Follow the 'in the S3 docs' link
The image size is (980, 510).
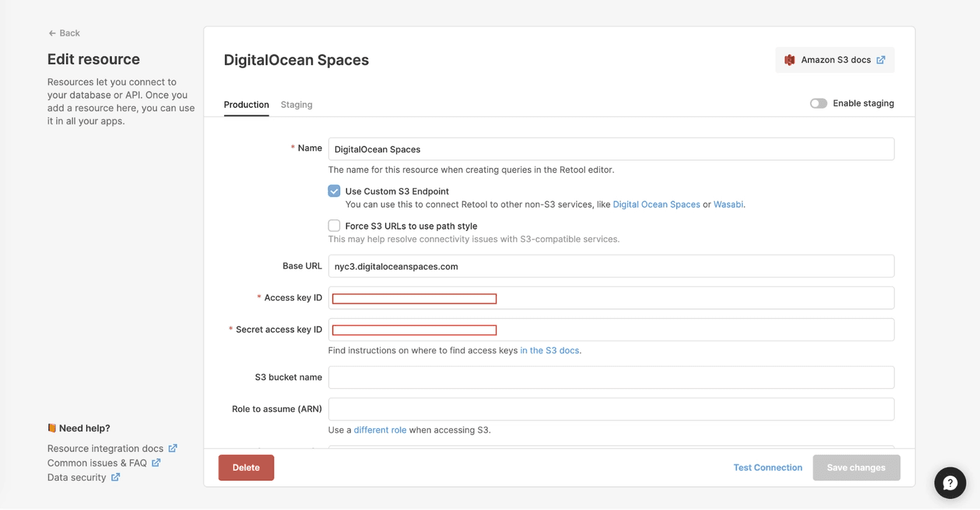(x=549, y=350)
